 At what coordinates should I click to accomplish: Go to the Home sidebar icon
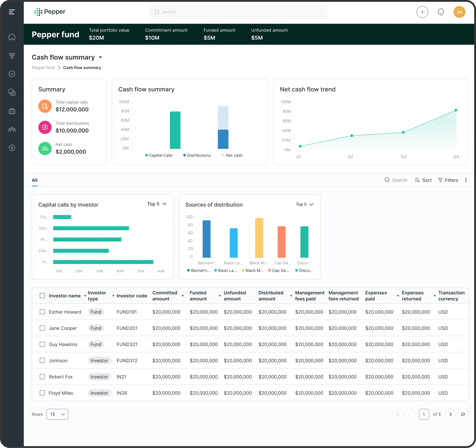pos(12,37)
